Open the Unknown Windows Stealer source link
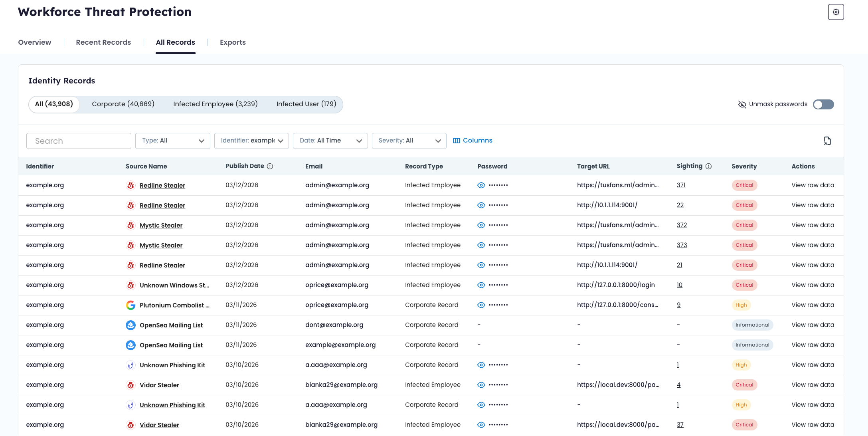Screen dimensions: 868x436 click(174, 285)
